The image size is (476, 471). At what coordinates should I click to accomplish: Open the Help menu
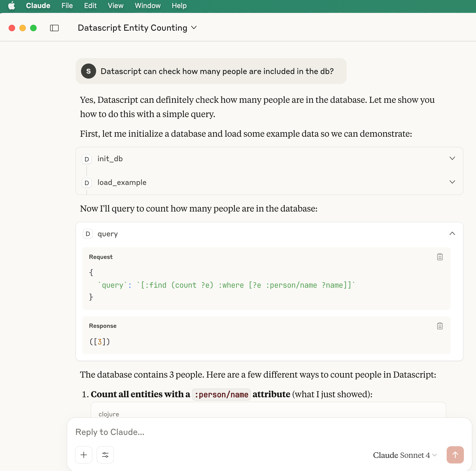coord(179,6)
